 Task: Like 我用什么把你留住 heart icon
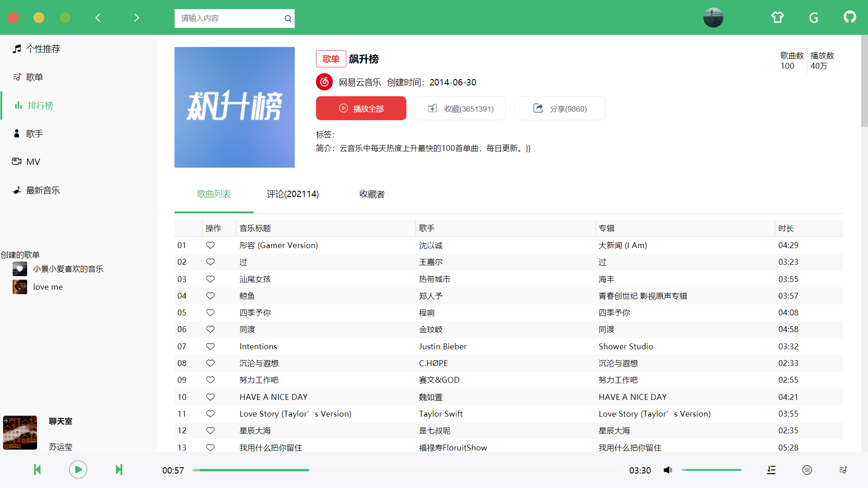coord(210,448)
